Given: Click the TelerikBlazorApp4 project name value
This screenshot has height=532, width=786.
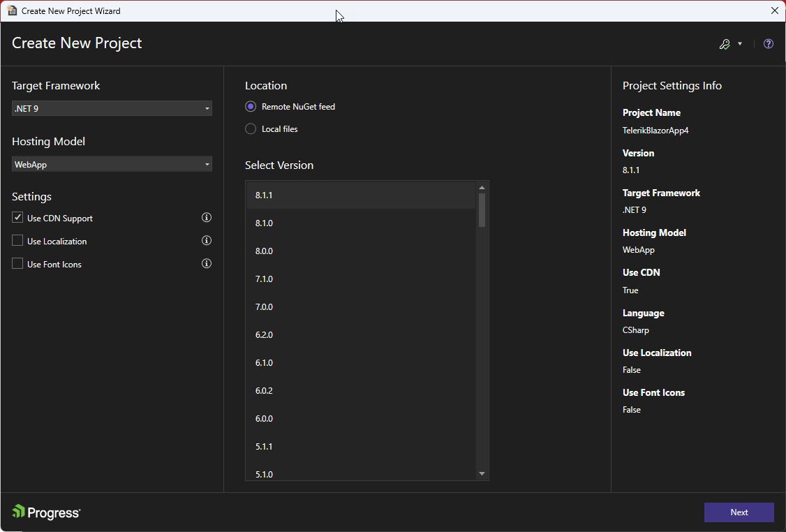Looking at the screenshot, I should [655, 131].
